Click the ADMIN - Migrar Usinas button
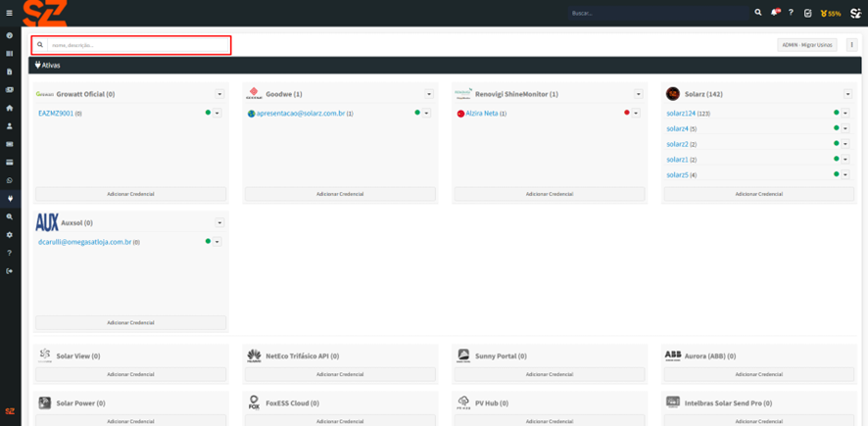This screenshot has height=426, width=868. [x=807, y=45]
